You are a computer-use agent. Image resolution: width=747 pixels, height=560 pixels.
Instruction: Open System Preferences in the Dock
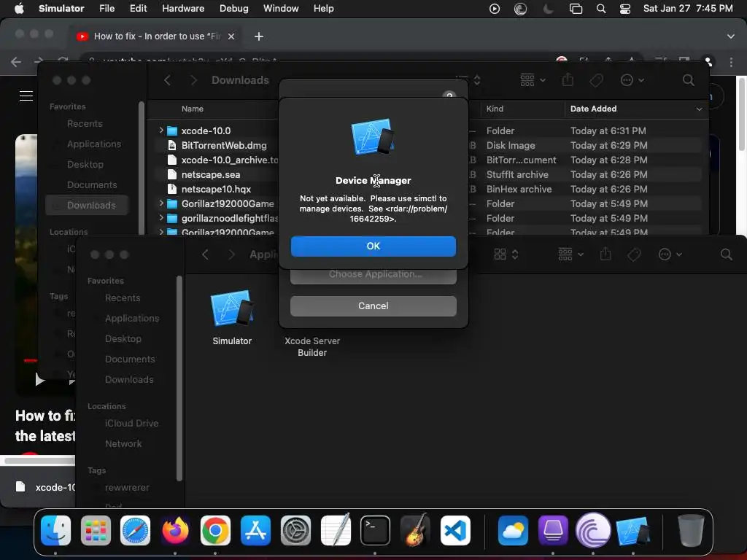pos(295,531)
